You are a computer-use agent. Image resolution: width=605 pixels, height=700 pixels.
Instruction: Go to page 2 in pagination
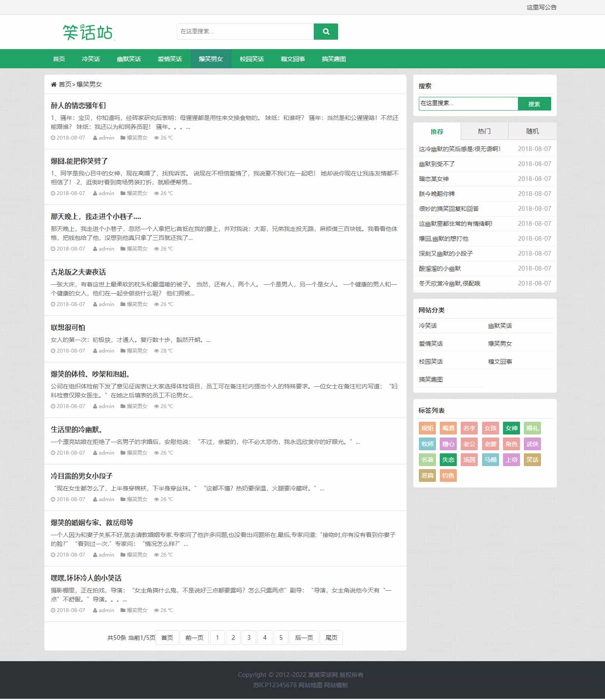[x=233, y=638]
